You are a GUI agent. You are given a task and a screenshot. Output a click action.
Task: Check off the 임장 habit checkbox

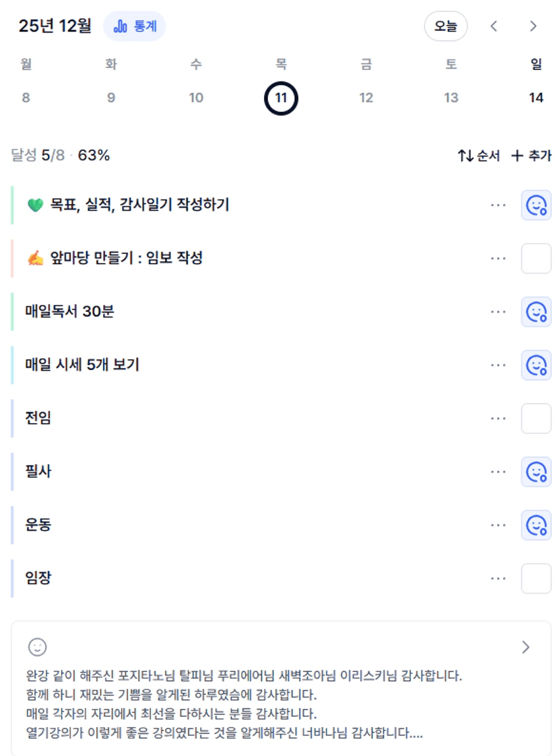tap(536, 578)
